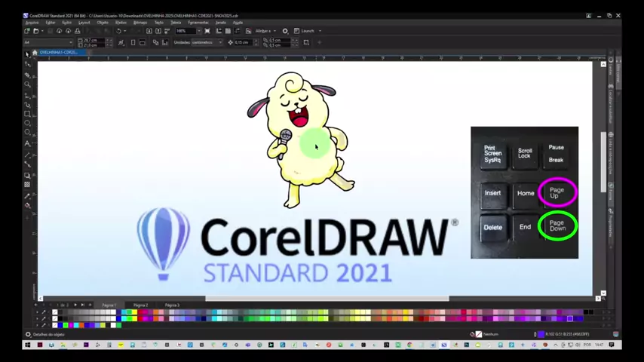Open the Options gear icon in toolbar
Screen dimensions: 644x362
coord(285,31)
